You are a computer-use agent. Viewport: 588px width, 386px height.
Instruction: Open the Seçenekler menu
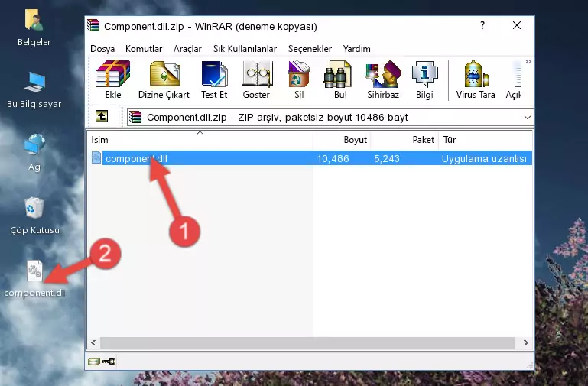pos(310,49)
